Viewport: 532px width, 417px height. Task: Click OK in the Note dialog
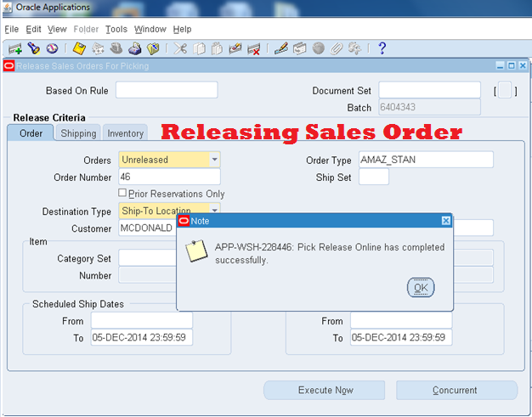pos(421,288)
